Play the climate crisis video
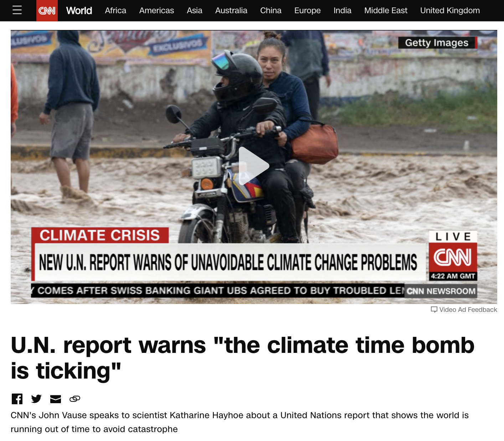This screenshot has width=504, height=441. [x=254, y=166]
